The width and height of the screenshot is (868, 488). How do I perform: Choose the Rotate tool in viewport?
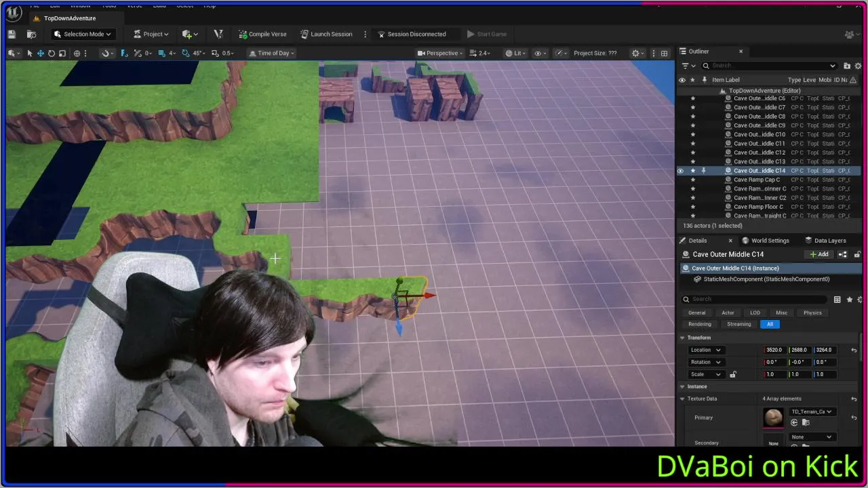pos(51,53)
